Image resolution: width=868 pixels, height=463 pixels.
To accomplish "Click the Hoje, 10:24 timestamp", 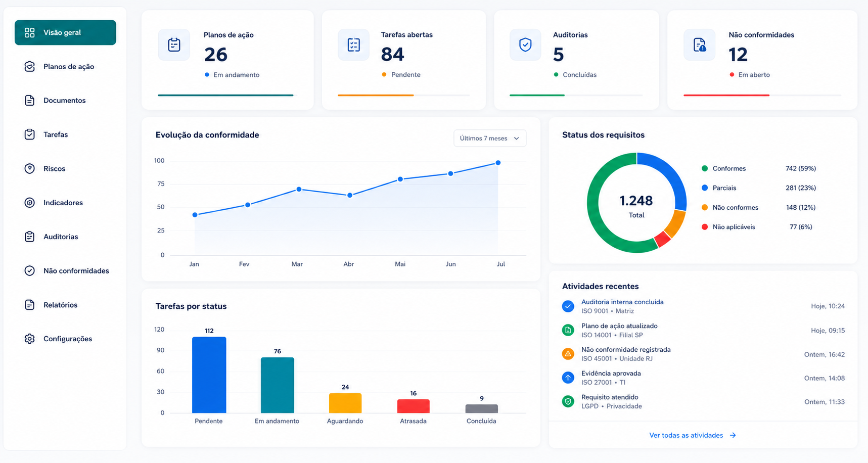I will tap(828, 306).
